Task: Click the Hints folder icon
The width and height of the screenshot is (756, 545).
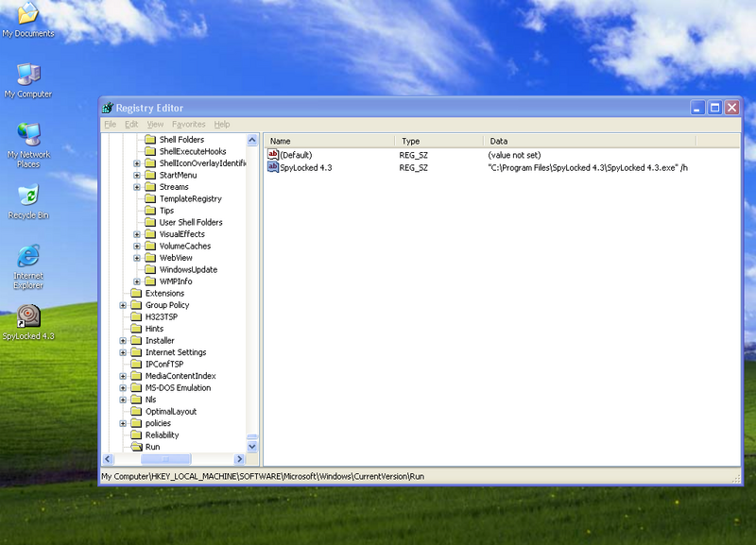Action: click(136, 329)
